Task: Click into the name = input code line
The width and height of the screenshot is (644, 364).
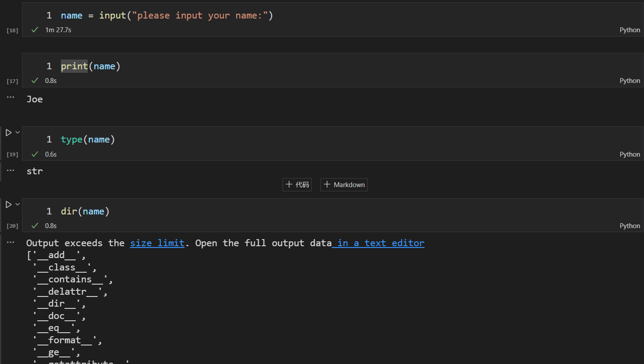Action: [167, 15]
